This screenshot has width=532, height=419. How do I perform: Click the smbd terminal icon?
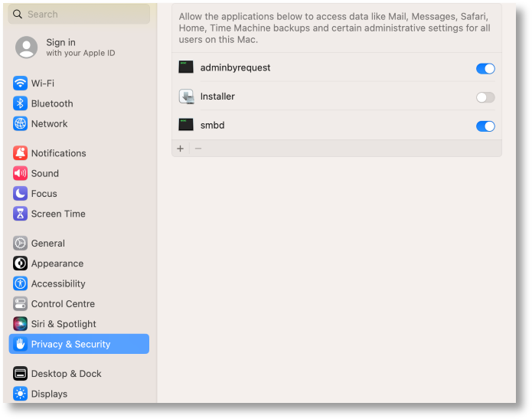186,125
